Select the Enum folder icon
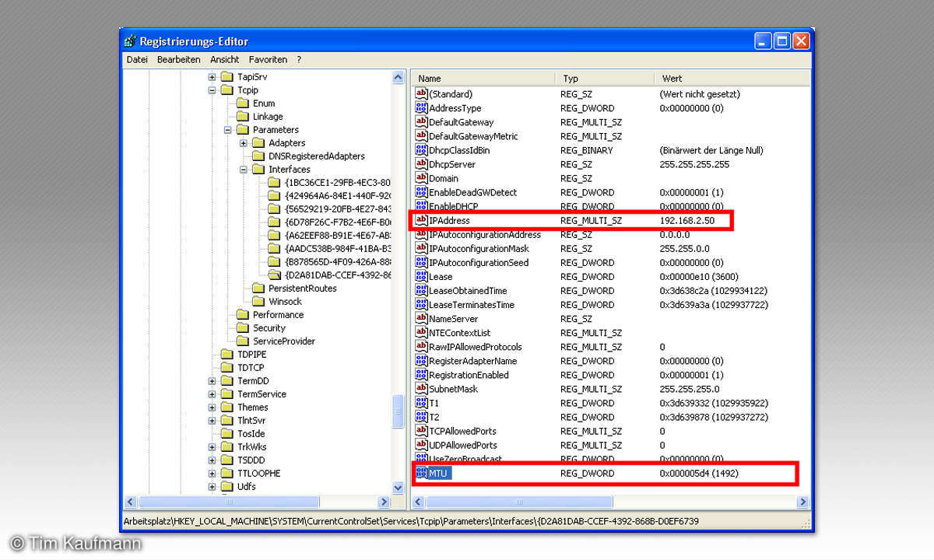Image resolution: width=934 pixels, height=560 pixels. (243, 103)
